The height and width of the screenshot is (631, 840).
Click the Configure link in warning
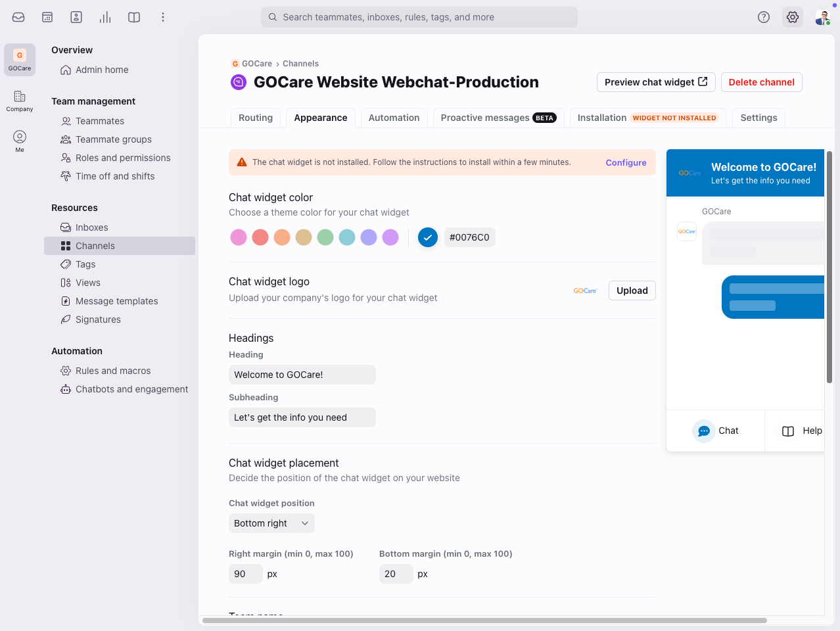(626, 162)
